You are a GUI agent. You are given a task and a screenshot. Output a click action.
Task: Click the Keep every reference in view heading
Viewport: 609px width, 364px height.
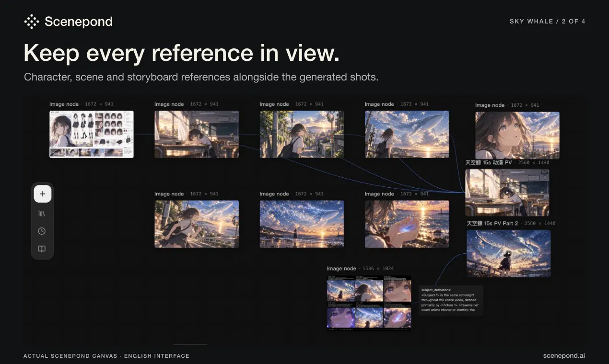[x=182, y=53]
